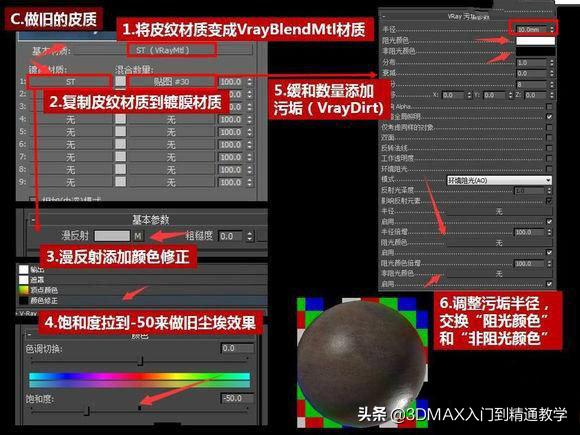The image size is (580, 435).
Task: Click the 半径倍增 100.0 value field
Action: point(529,232)
